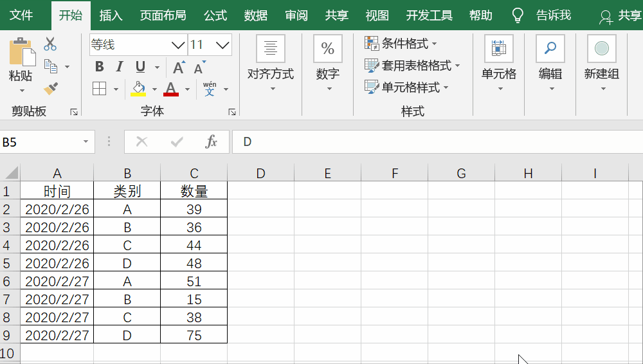Select the Format Painter brush
The height and width of the screenshot is (364, 643).
[x=50, y=88]
